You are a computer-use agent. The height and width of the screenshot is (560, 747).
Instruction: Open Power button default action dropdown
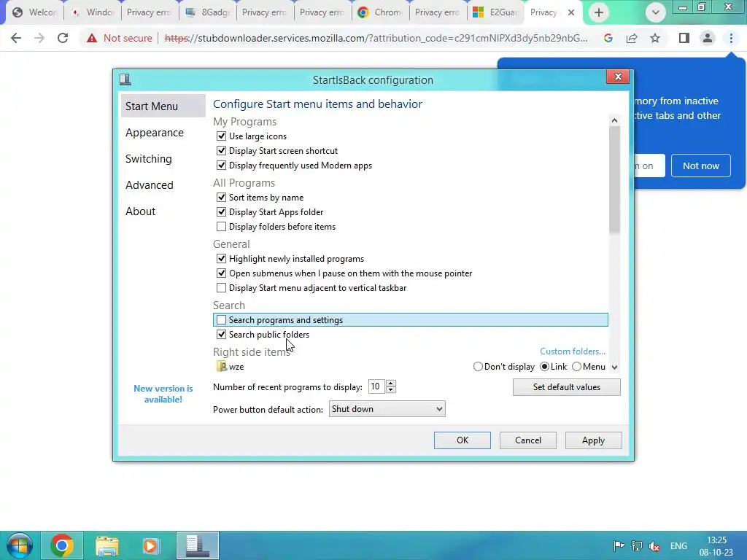(x=387, y=409)
